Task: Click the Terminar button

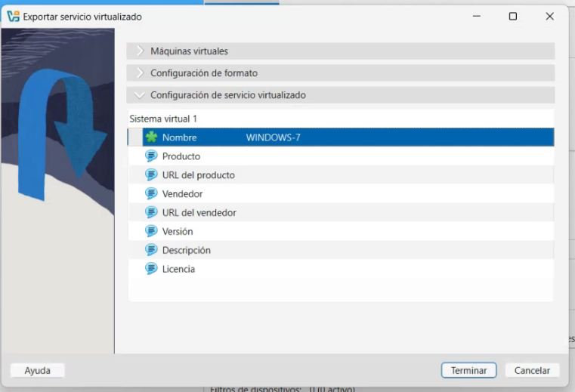Action: coord(468,370)
